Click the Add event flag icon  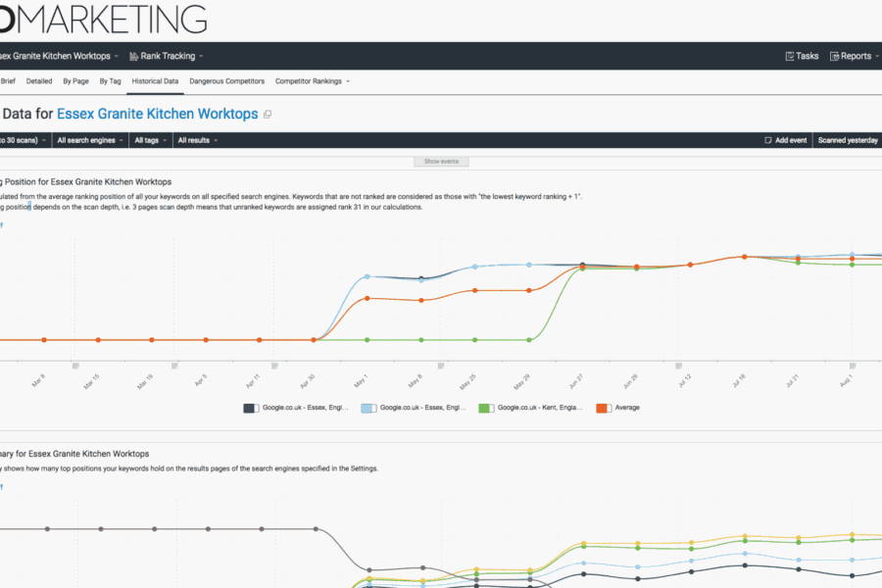[x=769, y=141]
